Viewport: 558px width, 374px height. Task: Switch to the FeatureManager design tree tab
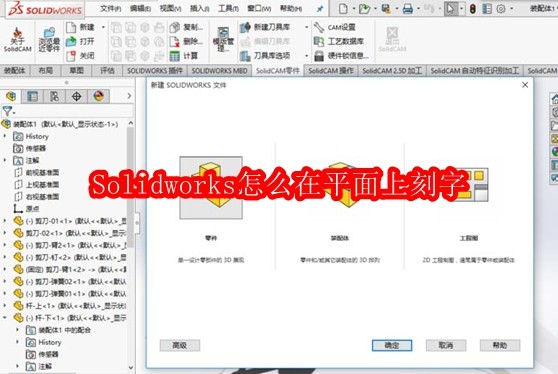pos(11,96)
